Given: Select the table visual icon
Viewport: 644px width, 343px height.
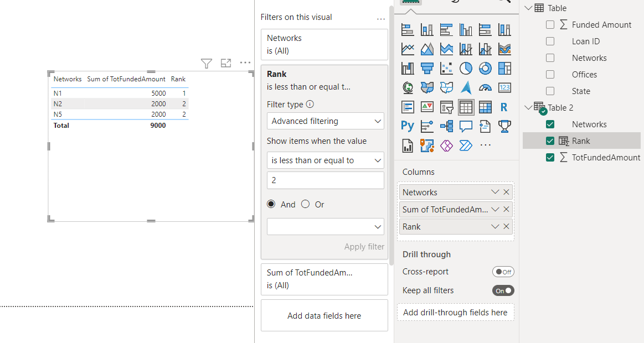Looking at the screenshot, I should 466,107.
